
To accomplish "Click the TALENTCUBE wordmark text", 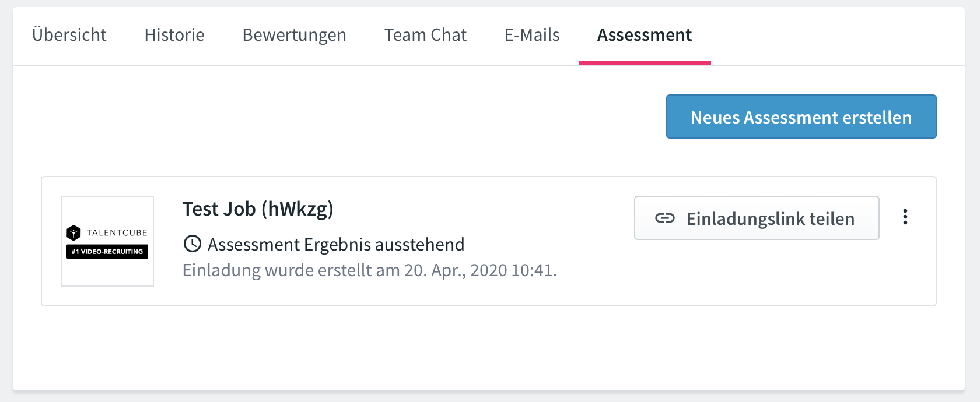I will 117,232.
